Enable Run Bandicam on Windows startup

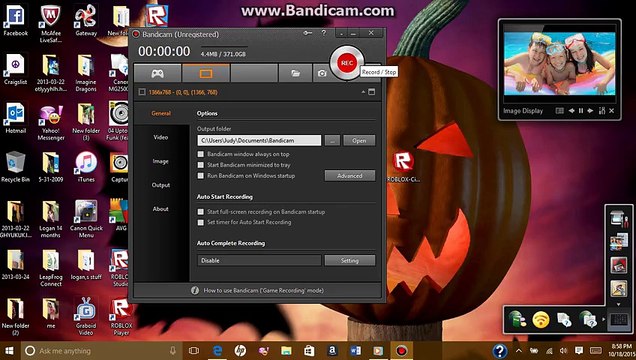pyautogui.click(x=200, y=176)
